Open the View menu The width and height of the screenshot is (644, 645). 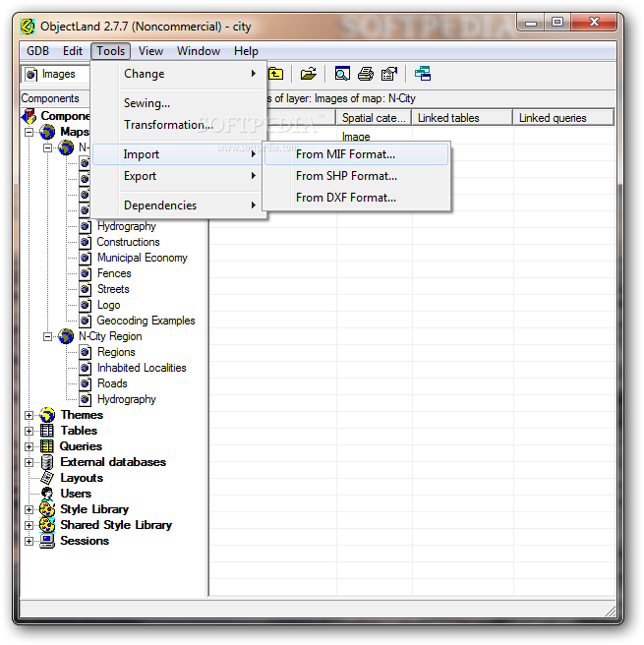[150, 51]
